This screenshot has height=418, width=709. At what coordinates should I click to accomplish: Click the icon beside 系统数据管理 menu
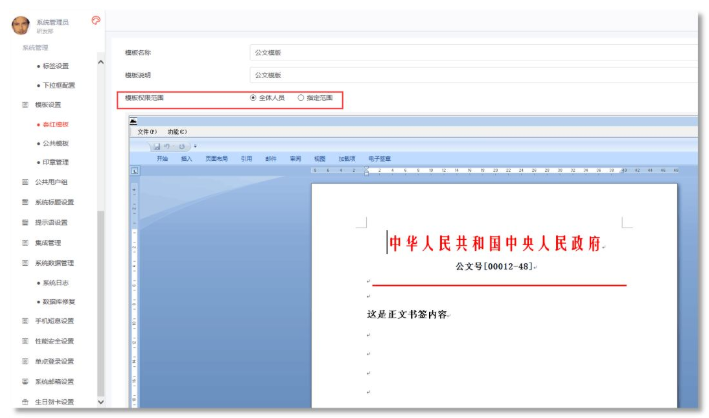(25, 263)
